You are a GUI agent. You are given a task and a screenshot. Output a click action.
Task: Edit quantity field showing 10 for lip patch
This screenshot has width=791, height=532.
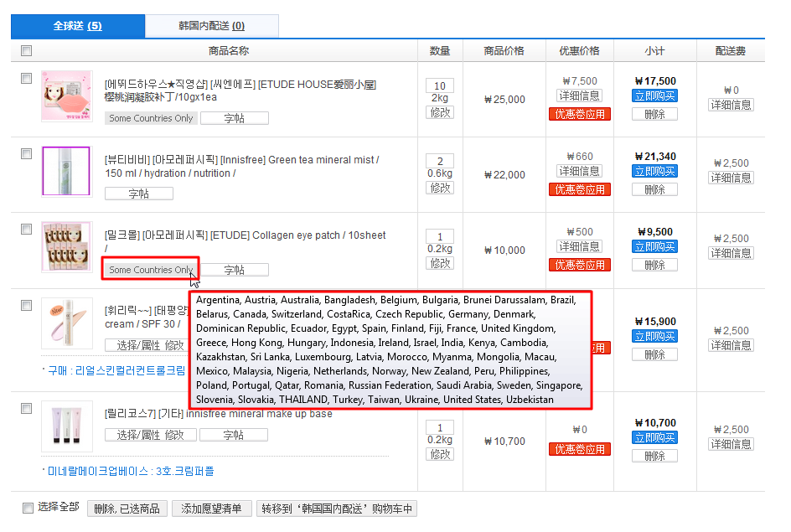tap(440, 85)
